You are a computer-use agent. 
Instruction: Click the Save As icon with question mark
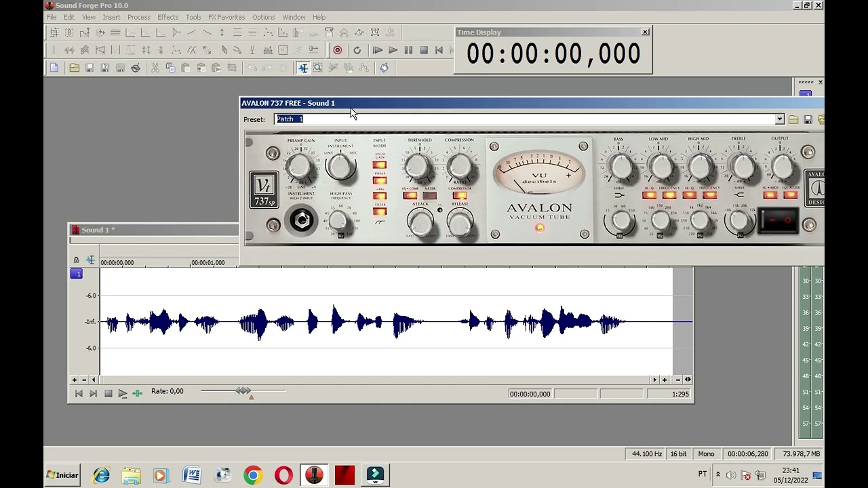(105, 68)
